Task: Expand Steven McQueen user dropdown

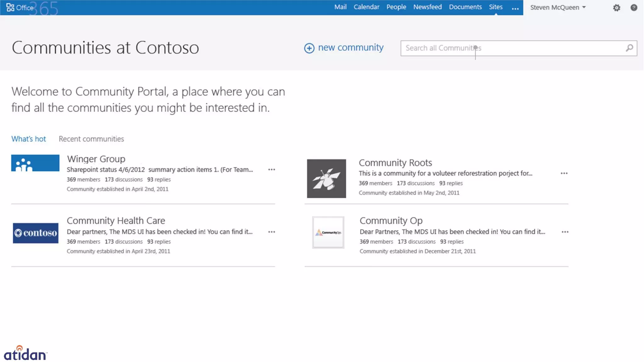Action: click(x=558, y=8)
